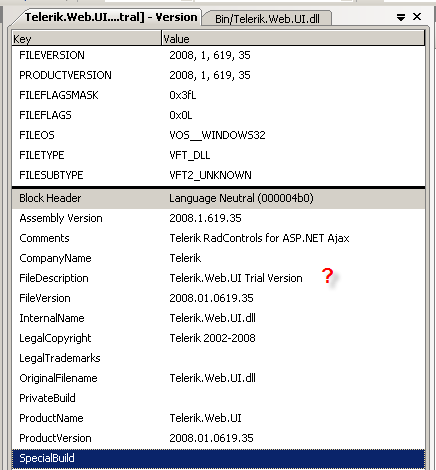Switch to the Bin/Telerik.Web.UI.dll tab
The height and width of the screenshot is (470, 436).
[x=267, y=19]
